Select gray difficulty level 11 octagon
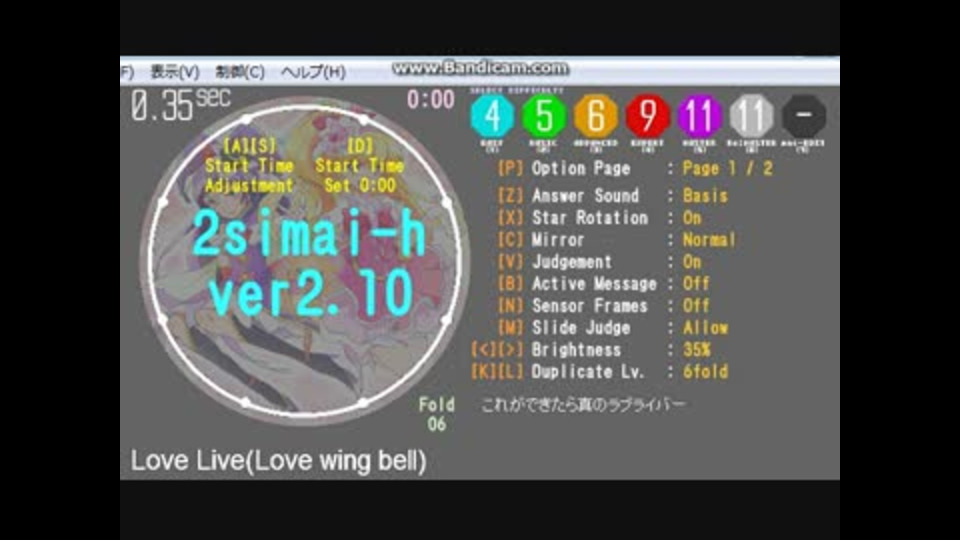The width and height of the screenshot is (960, 540). (x=751, y=116)
